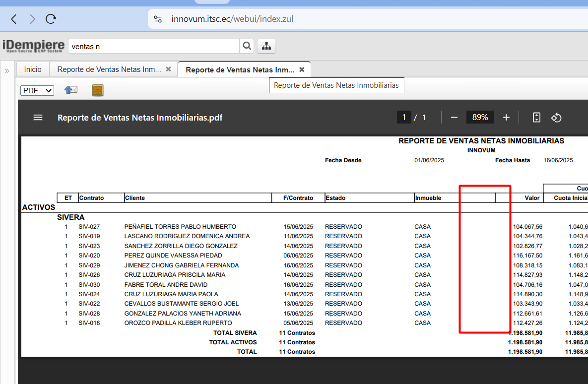This screenshot has width=588, height=384.
Task: Click the send report by email icon
Action: [71, 90]
